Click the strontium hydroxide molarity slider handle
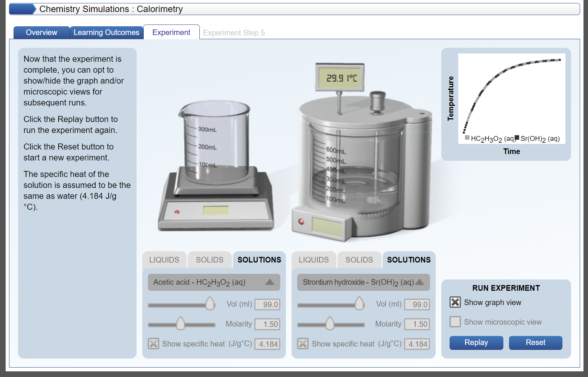Image resolution: width=588 pixels, height=377 pixels. click(330, 323)
